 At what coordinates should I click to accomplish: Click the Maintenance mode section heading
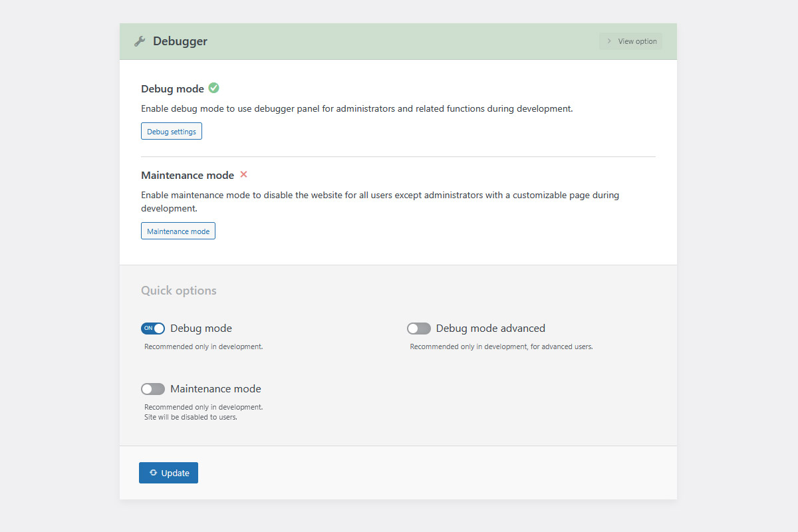(x=188, y=176)
